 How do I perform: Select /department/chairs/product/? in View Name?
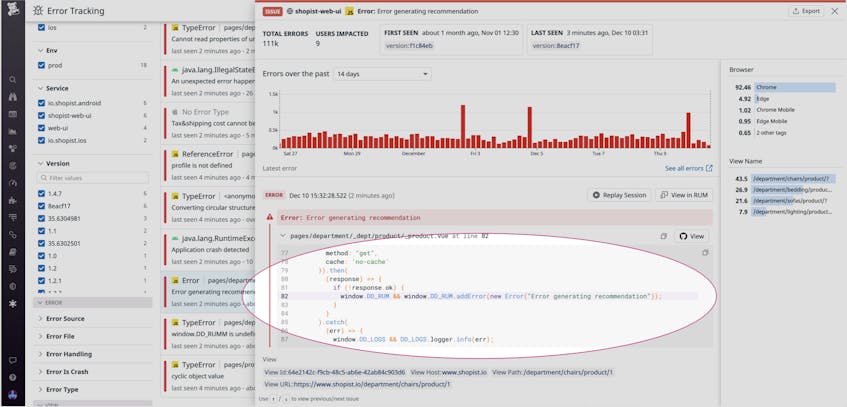(x=784, y=179)
